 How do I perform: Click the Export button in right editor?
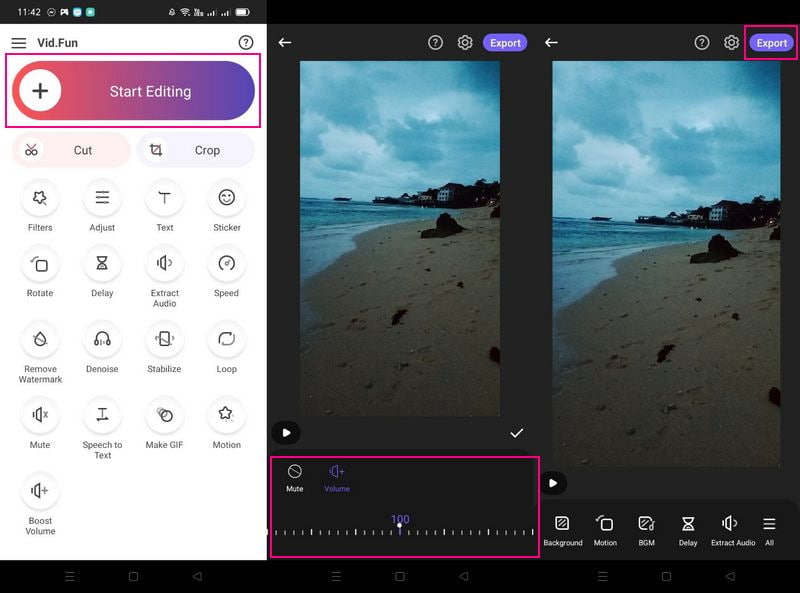(771, 43)
